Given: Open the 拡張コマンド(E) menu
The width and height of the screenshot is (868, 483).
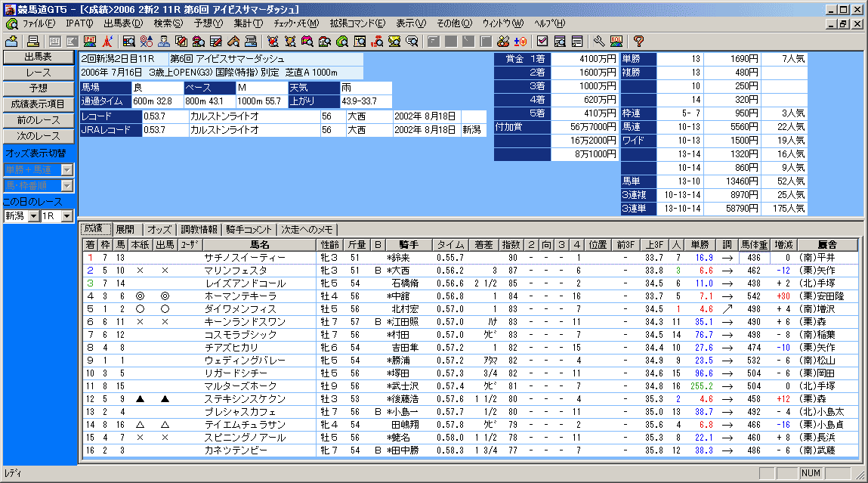Looking at the screenshot, I should [357, 23].
